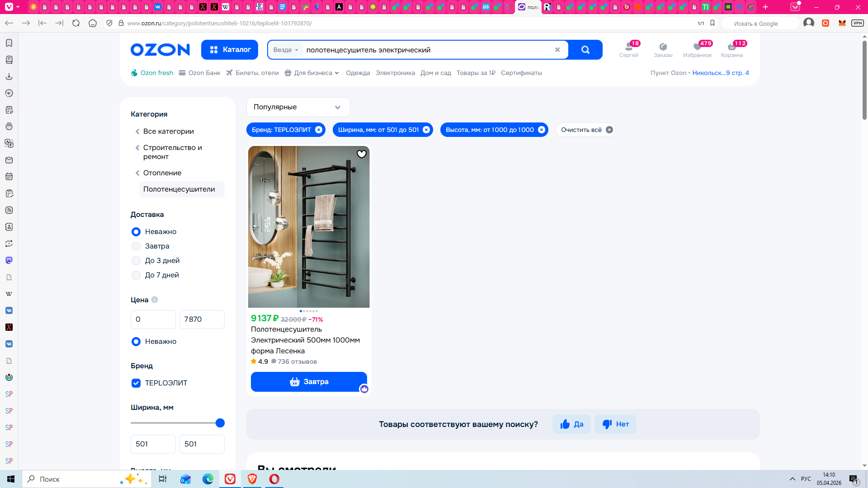Expand the Для бизнеса menu
The image size is (868, 488).
(x=313, y=73)
